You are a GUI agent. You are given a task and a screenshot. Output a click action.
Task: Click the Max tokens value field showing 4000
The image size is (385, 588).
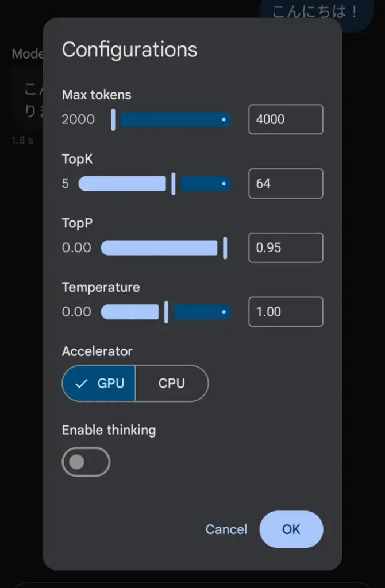click(286, 119)
